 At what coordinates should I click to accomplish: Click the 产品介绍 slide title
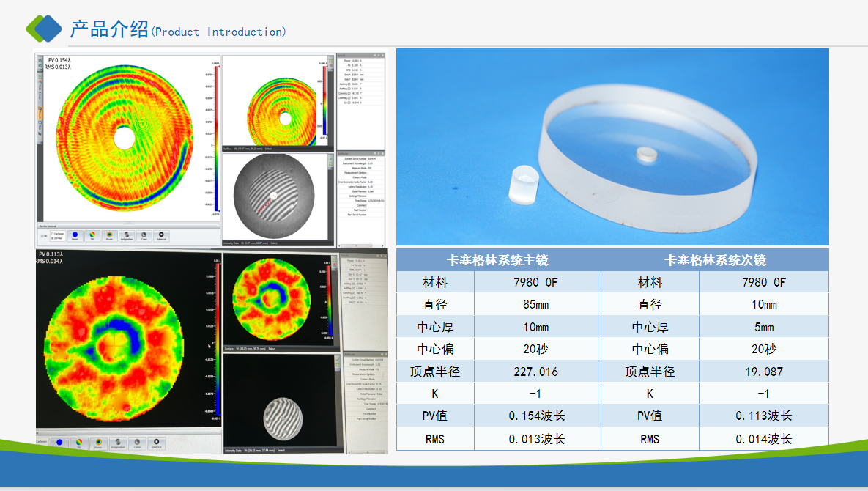(109, 29)
